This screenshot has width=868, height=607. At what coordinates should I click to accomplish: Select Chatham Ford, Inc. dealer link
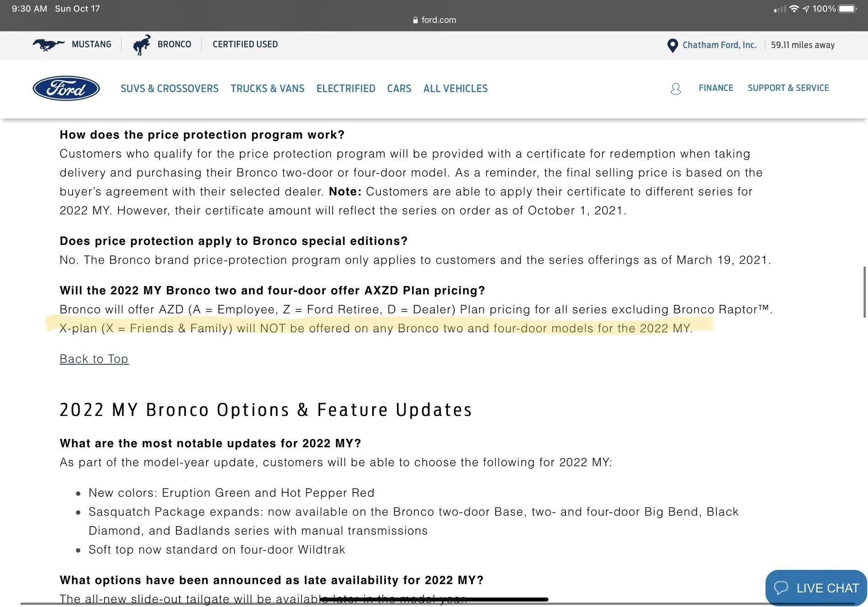point(720,45)
